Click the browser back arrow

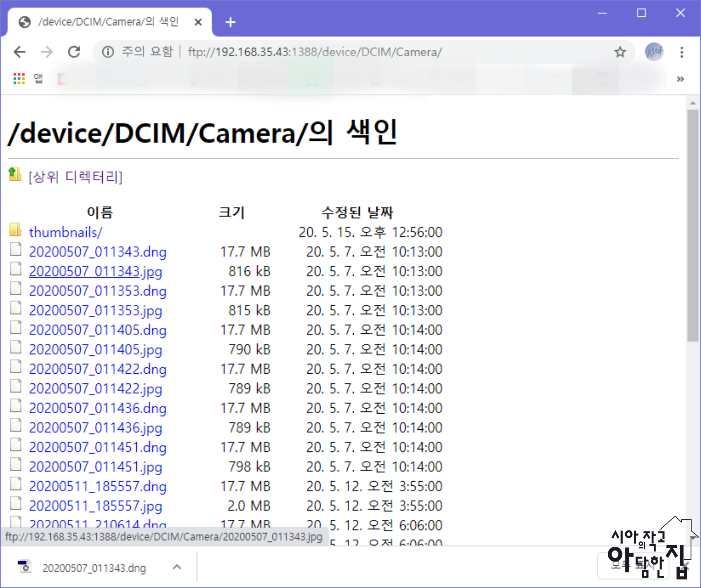click(20, 52)
